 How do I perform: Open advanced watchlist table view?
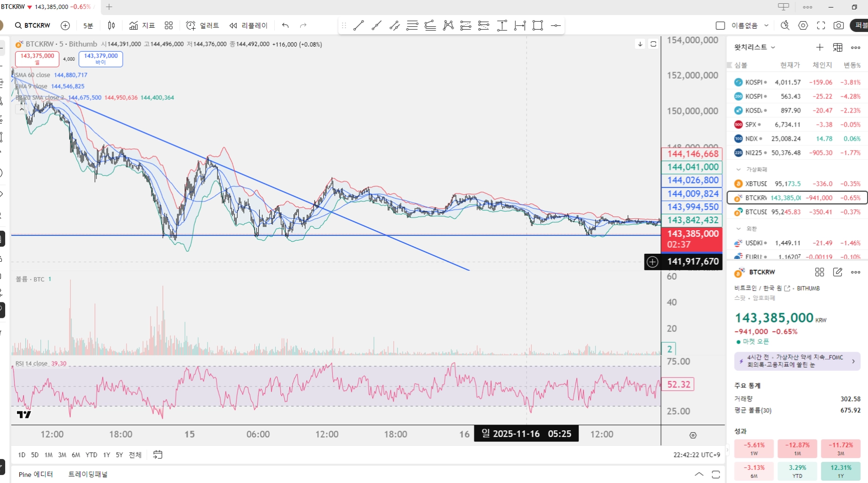[838, 47]
